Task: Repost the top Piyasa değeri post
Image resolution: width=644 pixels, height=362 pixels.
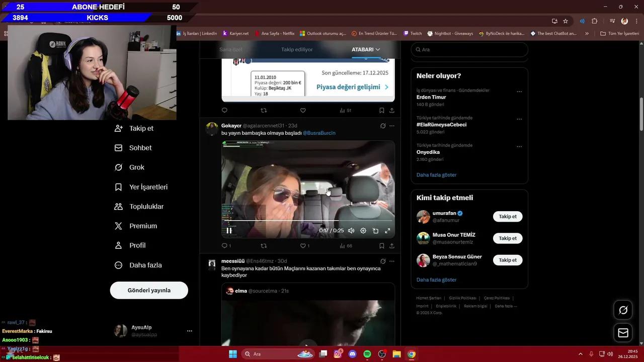Action: 264,110
